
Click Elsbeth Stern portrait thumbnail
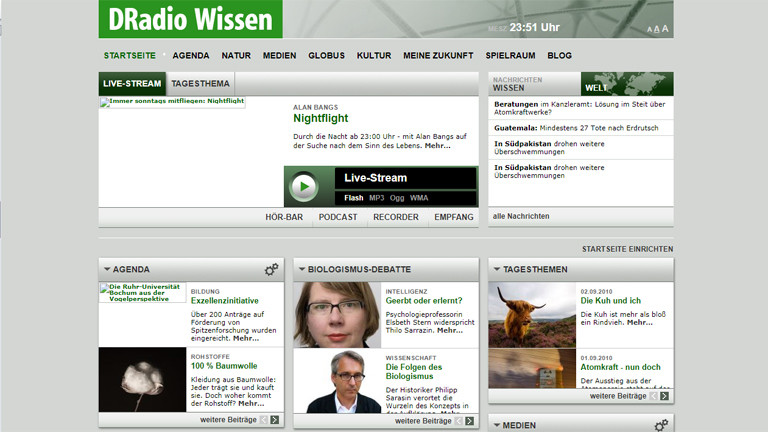(x=337, y=315)
